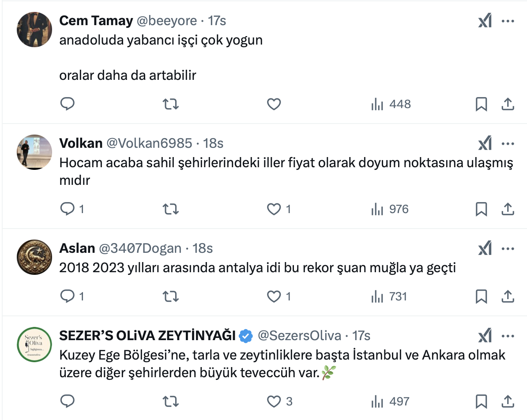
Task: Open more options on Cem Tamay's tweet
Action: [x=508, y=21]
